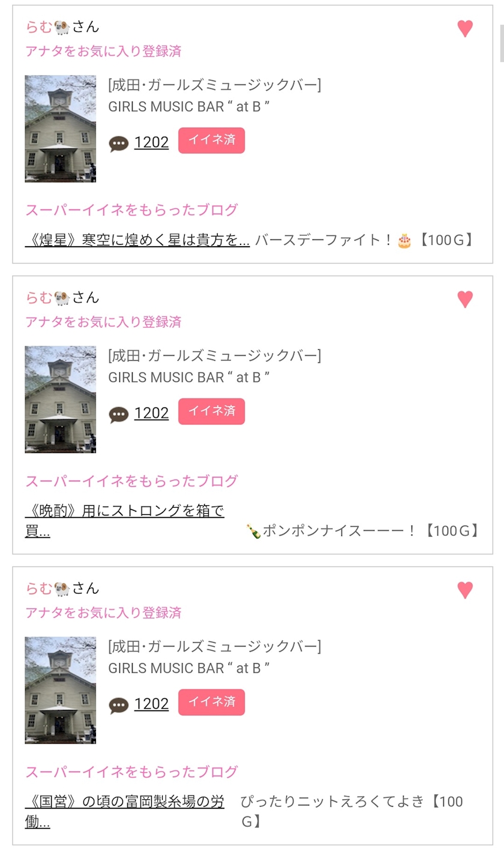Open the 1202 comment count in first card
This screenshot has width=504, height=851.
[x=151, y=142]
